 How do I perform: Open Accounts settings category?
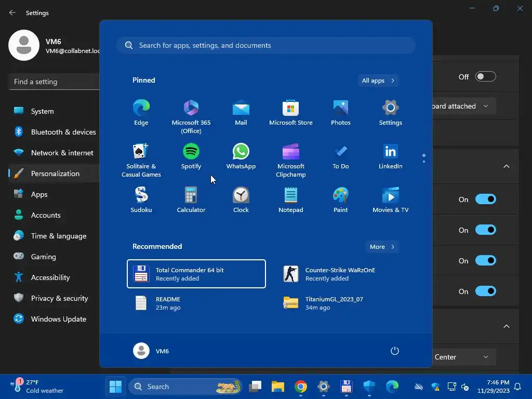coord(54,215)
